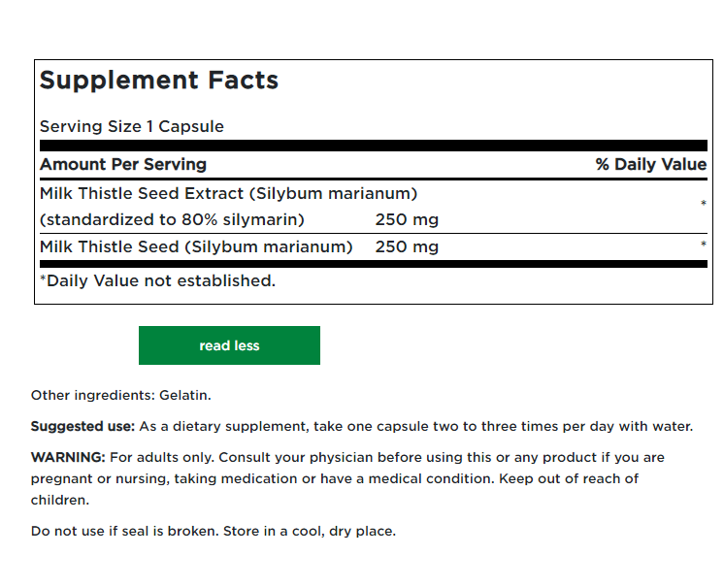Screen dimensions: 724x588
Task: Click the 250 mg amount for Milk Thistle Seed
Action: click(x=407, y=246)
